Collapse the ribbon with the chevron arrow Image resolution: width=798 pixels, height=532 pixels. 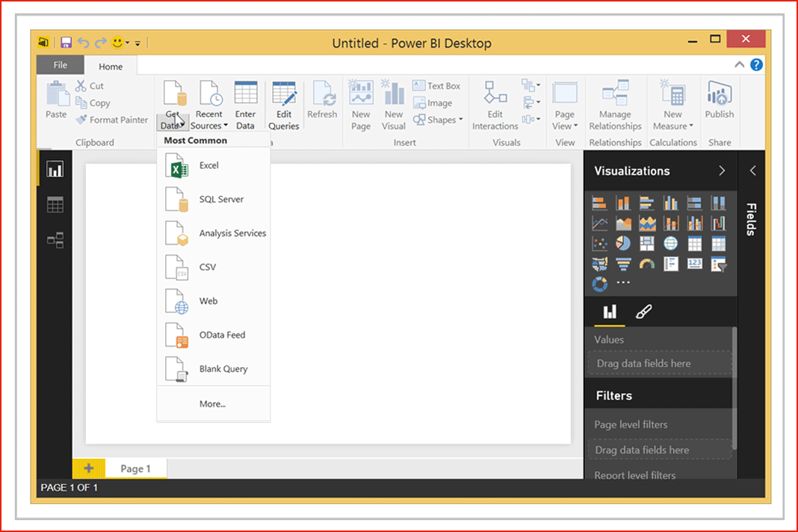click(738, 64)
